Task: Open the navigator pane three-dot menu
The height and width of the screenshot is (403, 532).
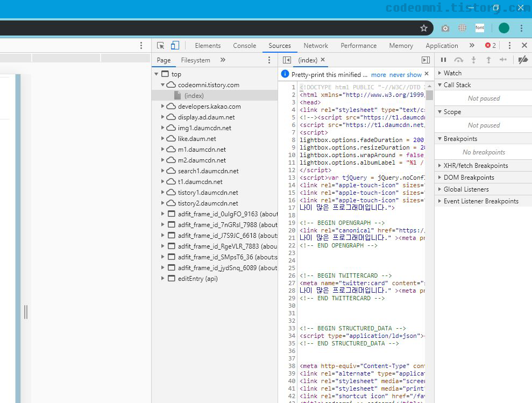Action: pos(269,60)
